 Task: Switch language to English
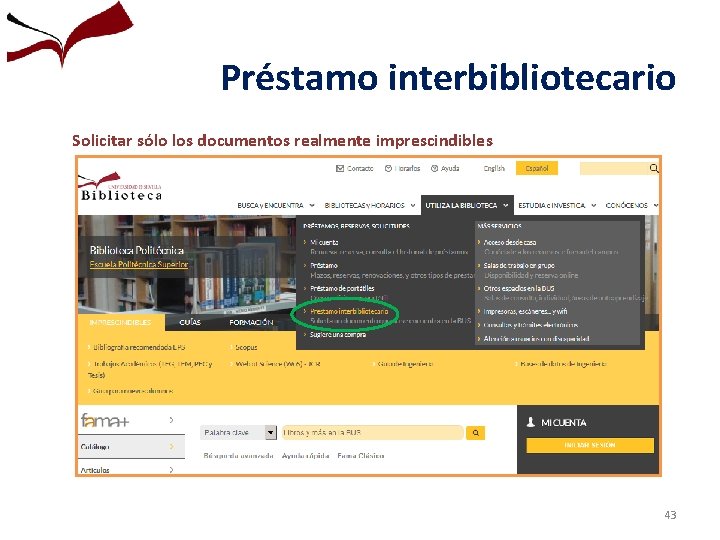tap(494, 169)
